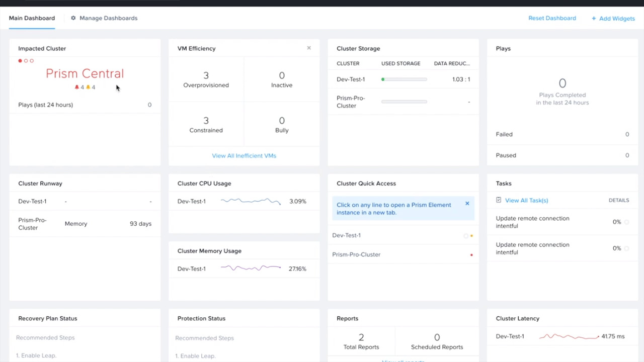Click the 27.16% memory usage value

coord(297,268)
